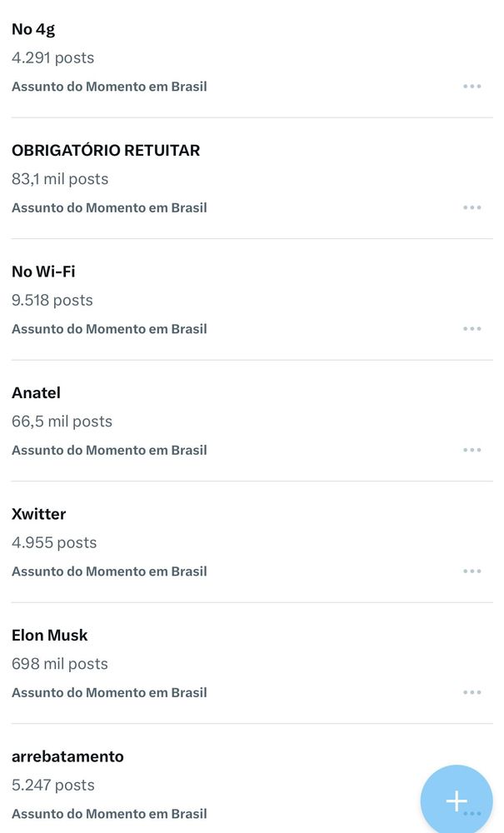Tap the blue compose post plus button
This screenshot has width=504, height=833.
[x=457, y=801]
